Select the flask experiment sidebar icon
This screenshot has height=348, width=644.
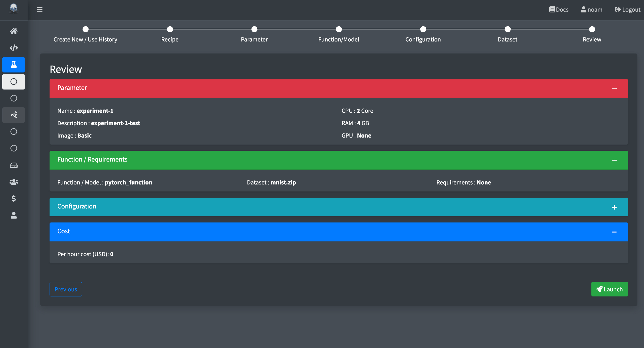(x=14, y=65)
